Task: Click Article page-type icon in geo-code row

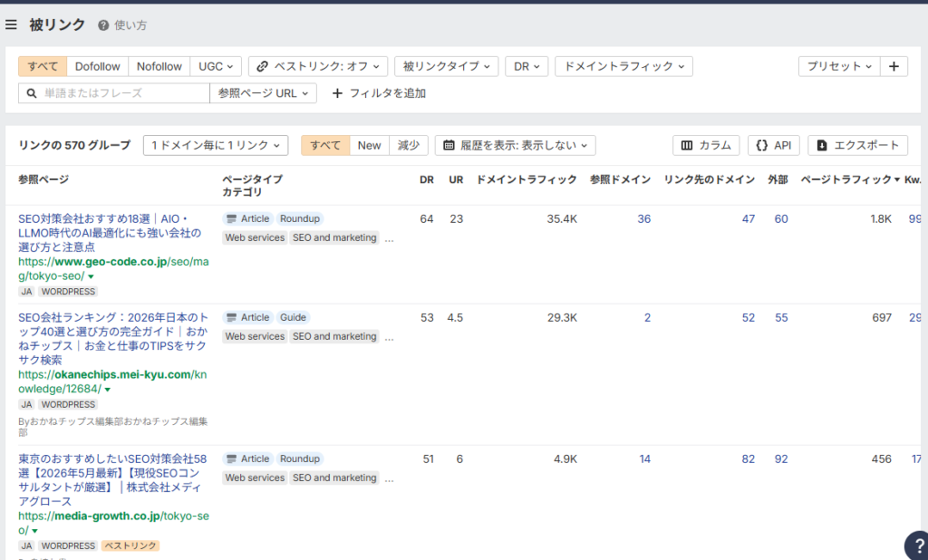Action: [x=231, y=219]
